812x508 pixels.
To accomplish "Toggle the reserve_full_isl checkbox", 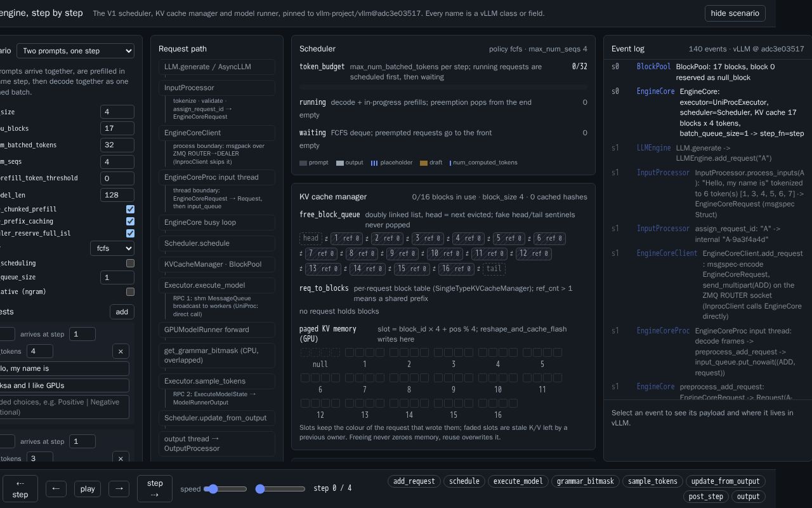I will [130, 233].
